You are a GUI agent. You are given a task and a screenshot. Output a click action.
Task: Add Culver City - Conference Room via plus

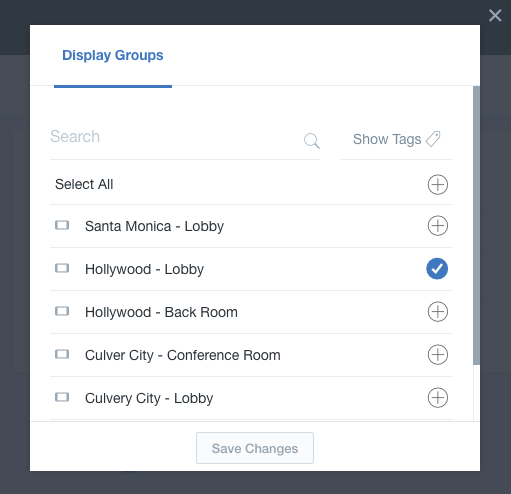pos(437,355)
